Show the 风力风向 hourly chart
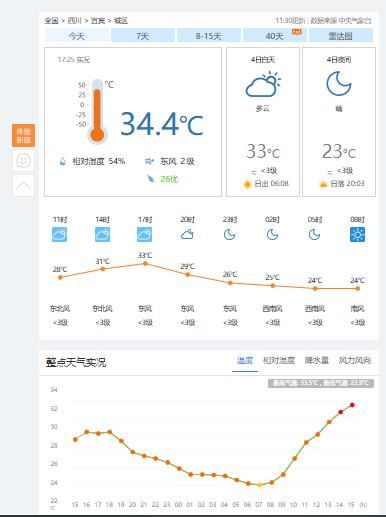 tap(355, 360)
